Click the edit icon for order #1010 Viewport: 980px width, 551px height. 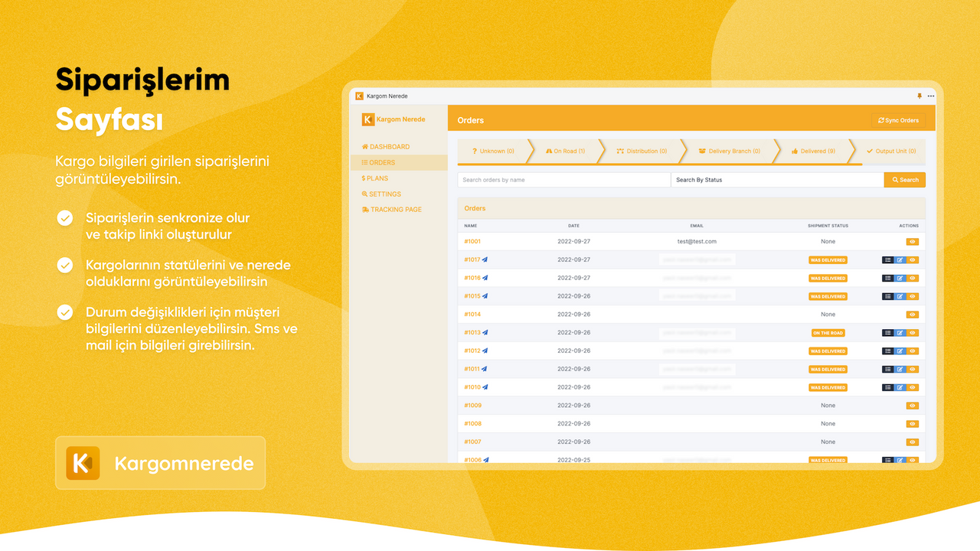point(900,387)
